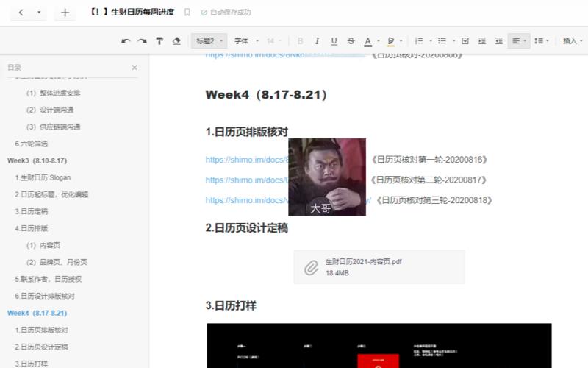Select 3.日历定稿 outline entry
The width and height of the screenshot is (588, 368).
click(x=31, y=211)
